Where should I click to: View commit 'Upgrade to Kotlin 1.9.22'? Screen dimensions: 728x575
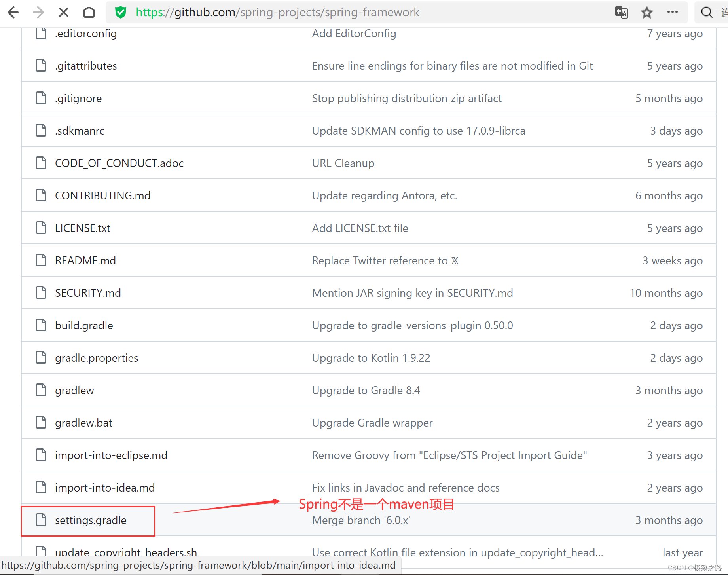tap(371, 358)
